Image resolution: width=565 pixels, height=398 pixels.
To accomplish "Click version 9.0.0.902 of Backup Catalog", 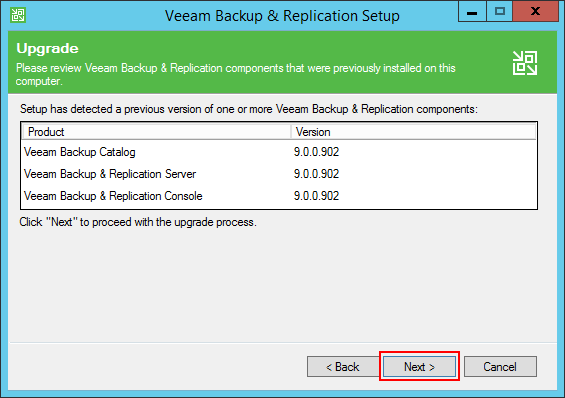I will (316, 152).
